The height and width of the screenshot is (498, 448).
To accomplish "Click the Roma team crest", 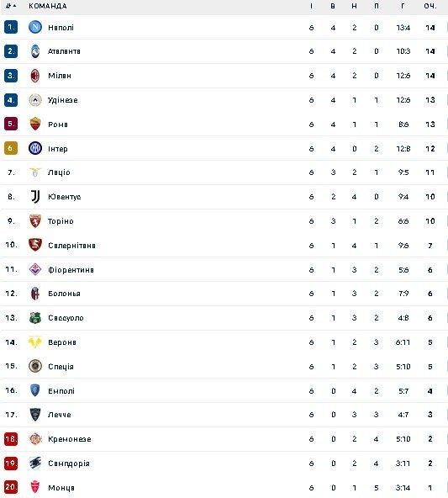I will [35, 124].
